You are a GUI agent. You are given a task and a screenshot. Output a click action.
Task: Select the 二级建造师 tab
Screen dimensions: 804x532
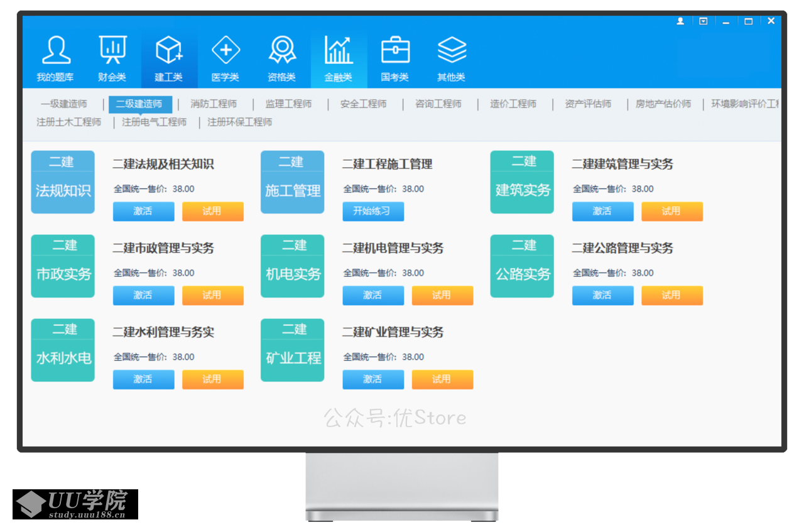coord(140,104)
